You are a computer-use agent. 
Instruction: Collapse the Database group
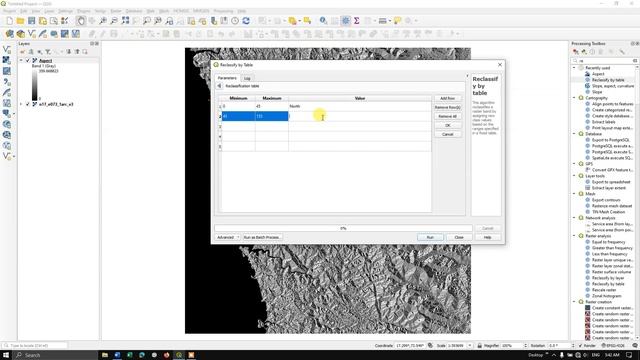[574, 134]
